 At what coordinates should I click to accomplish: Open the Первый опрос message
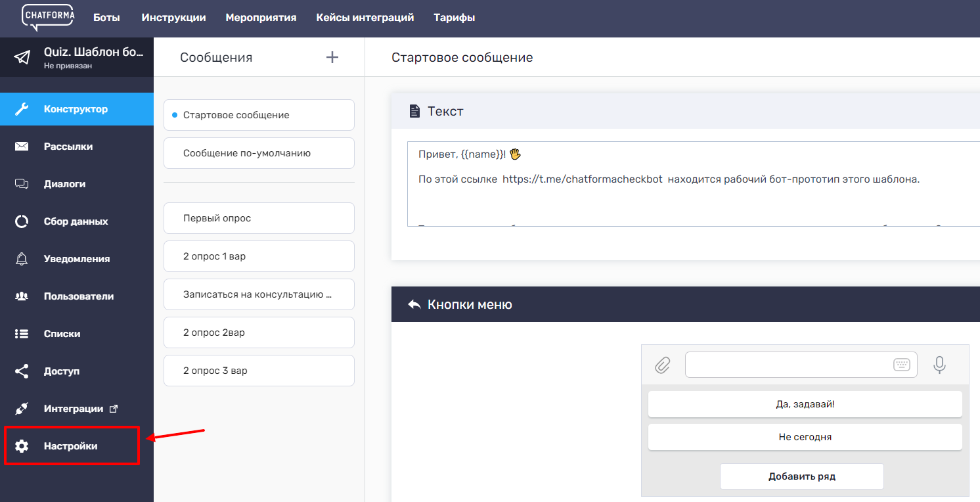coord(259,218)
